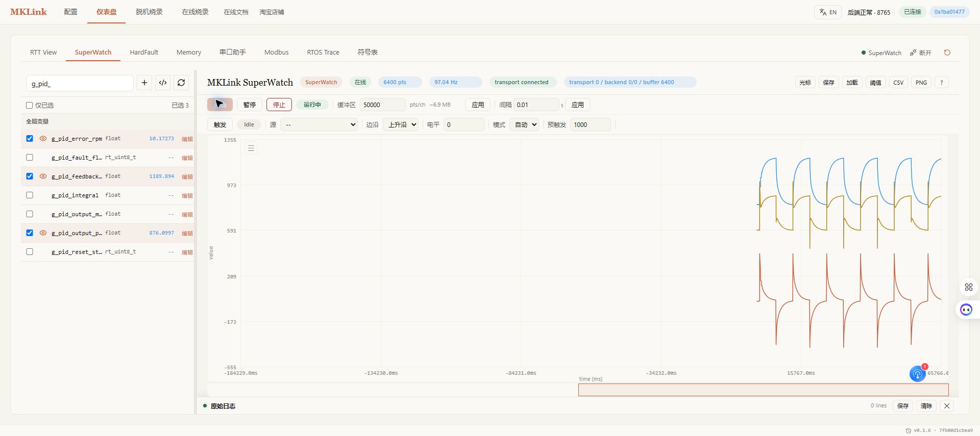Switch language with the EN icon

click(x=828, y=12)
